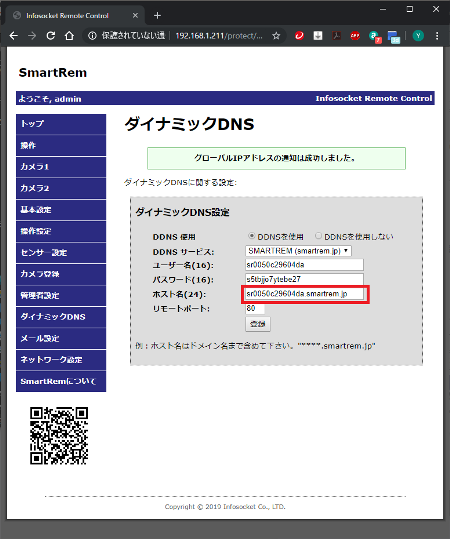
Task: Click the SmartRem site title
Action: coord(53,73)
